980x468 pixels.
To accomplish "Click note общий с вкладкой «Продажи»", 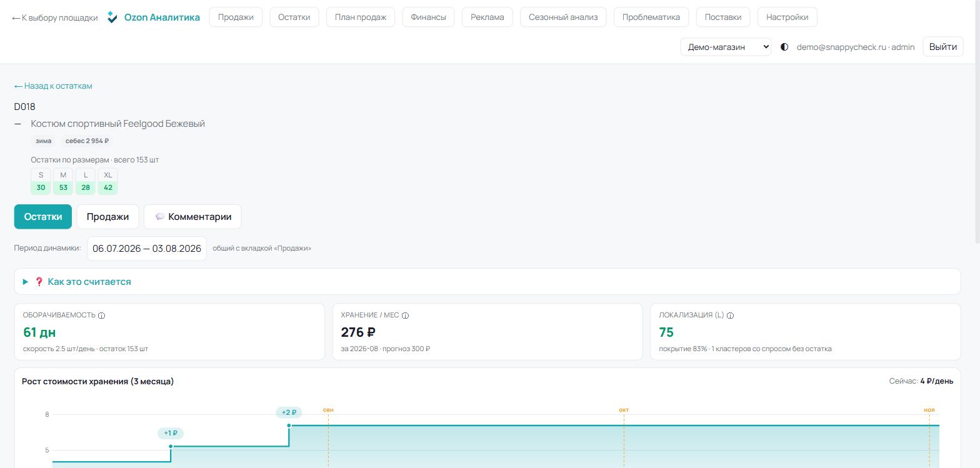I will [262, 248].
